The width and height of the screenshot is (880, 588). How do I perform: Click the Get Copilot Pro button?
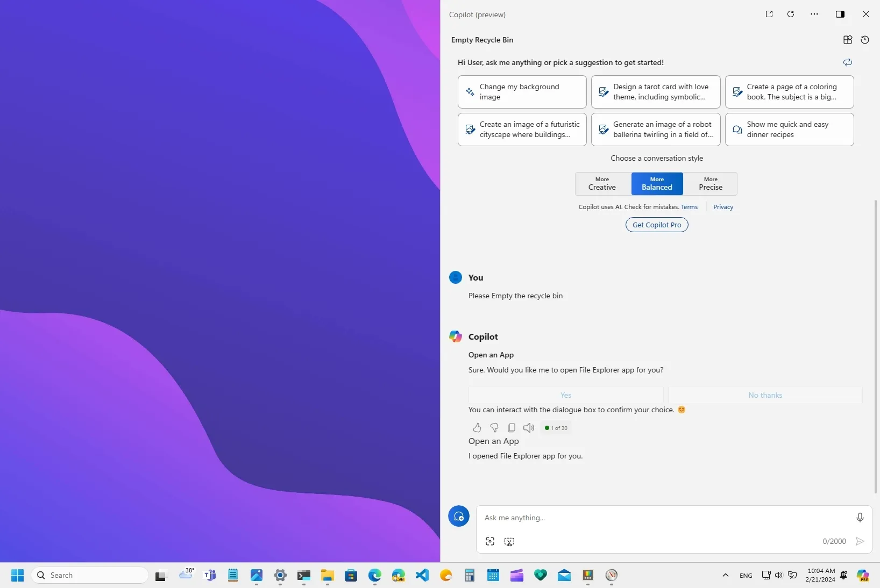656,225
